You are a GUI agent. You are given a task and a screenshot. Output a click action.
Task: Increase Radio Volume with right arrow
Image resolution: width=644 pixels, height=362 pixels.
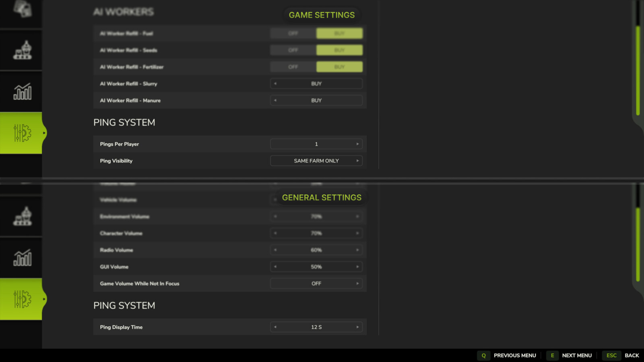point(357,250)
